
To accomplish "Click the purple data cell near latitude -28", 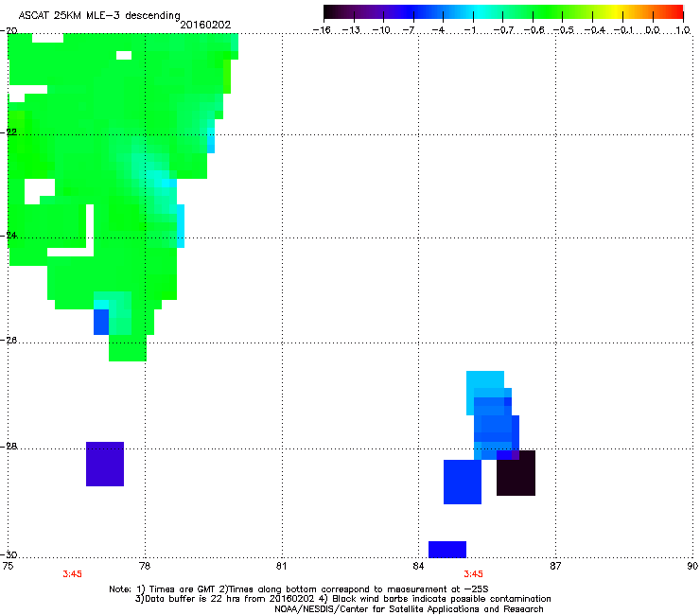I will coord(105,464).
